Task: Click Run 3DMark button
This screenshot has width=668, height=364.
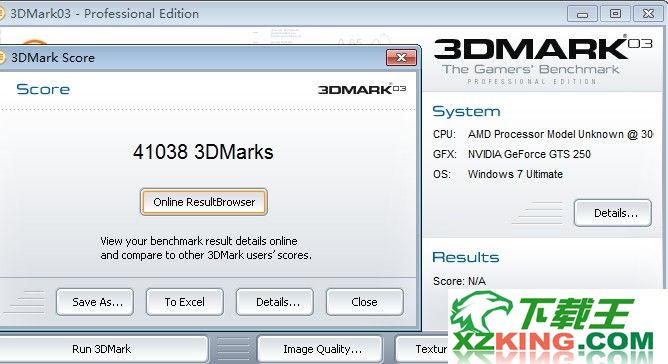Action: point(101,349)
